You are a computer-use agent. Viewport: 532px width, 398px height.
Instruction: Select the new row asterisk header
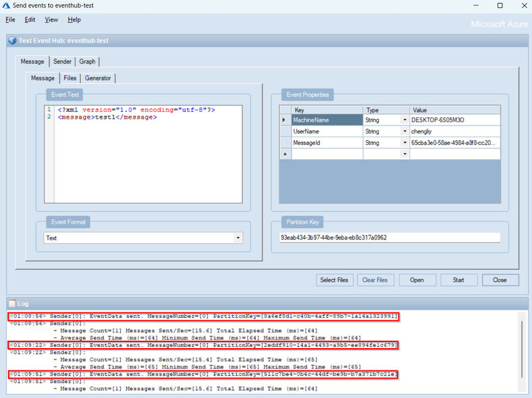(286, 154)
